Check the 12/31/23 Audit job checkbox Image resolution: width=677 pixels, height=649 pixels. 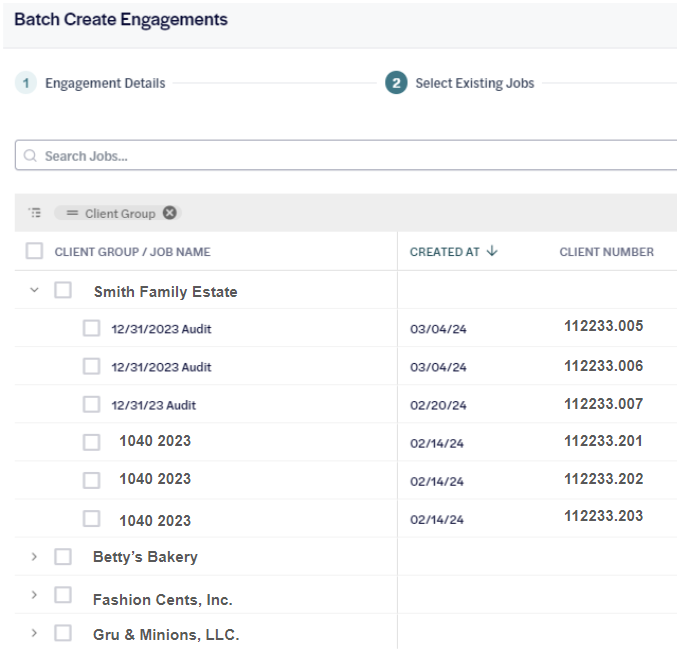(92, 405)
